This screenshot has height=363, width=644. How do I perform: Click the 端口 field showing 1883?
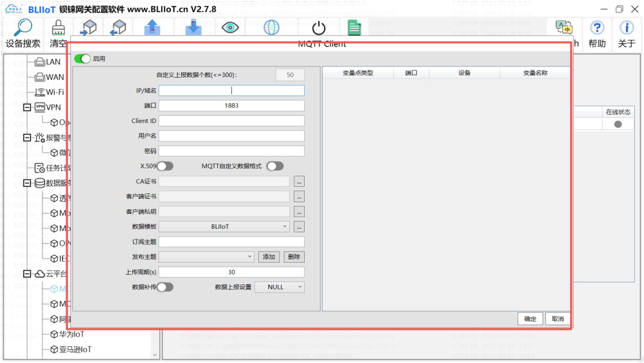click(x=231, y=106)
